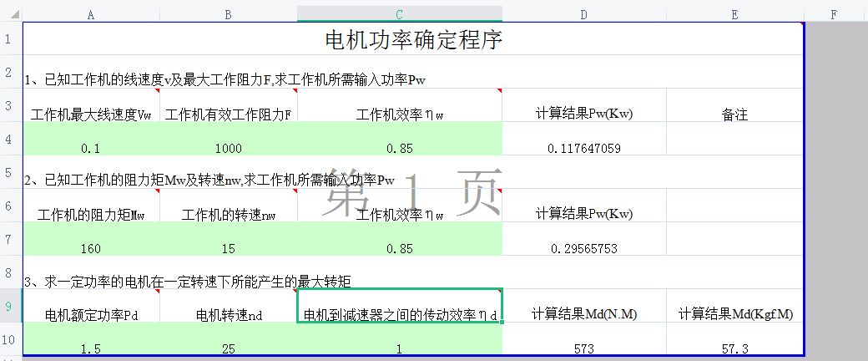The image size is (868, 361).
Task: Select the row 6 cell 工作机效率ηw
Action: coord(400,206)
